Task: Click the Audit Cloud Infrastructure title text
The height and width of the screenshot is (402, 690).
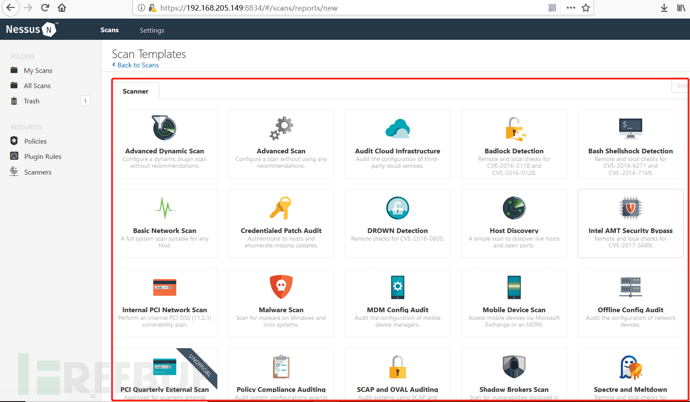Action: click(397, 151)
